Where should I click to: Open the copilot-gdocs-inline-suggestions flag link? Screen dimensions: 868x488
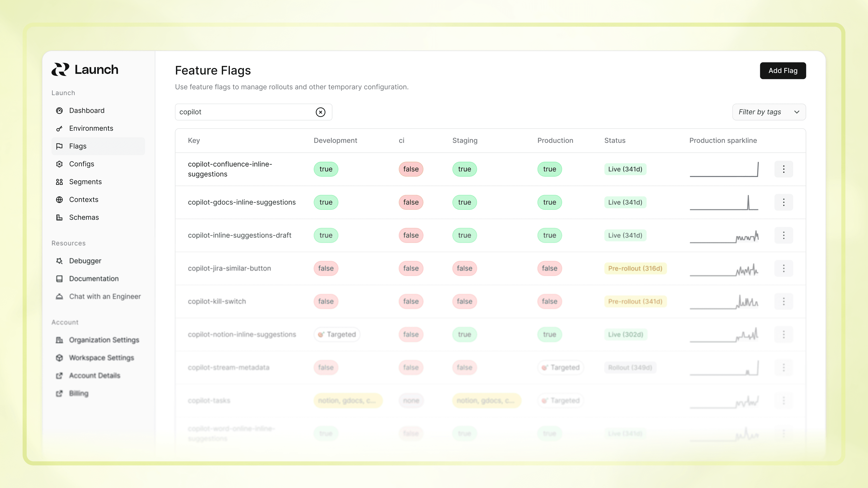pyautogui.click(x=242, y=202)
